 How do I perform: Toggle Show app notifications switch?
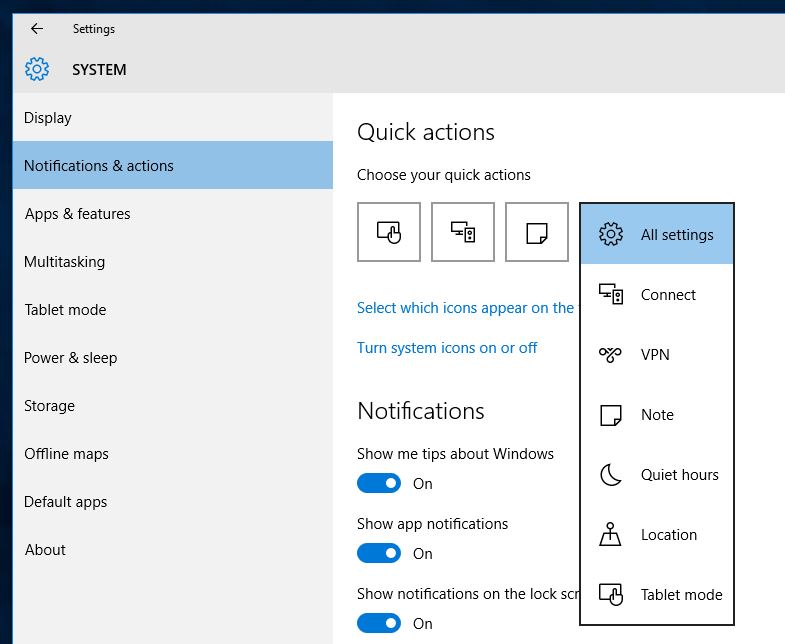379,553
